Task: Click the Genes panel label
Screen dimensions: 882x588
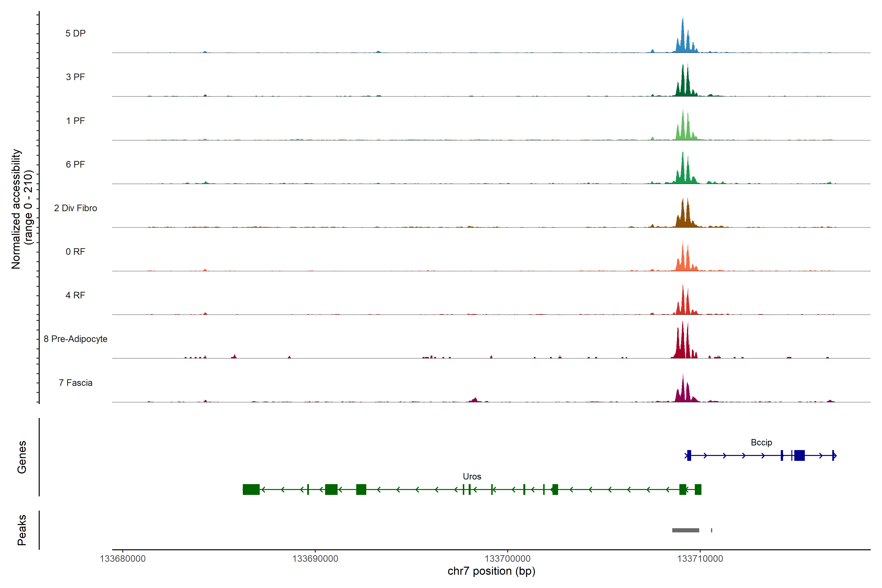Action: [x=22, y=457]
